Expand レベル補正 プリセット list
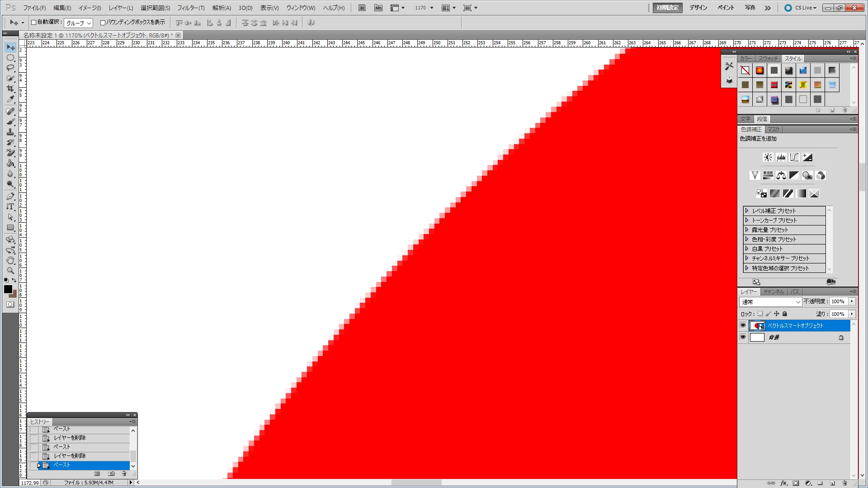 point(747,211)
